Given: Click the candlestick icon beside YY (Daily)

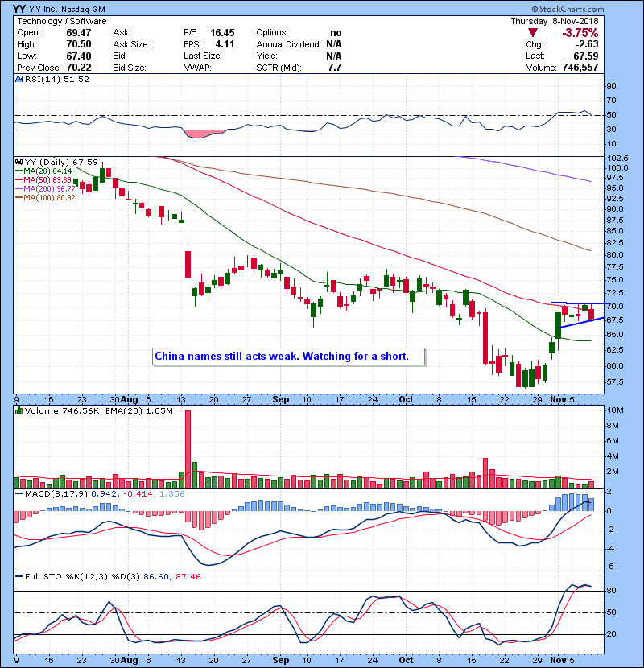Looking at the screenshot, I should [x=19, y=162].
